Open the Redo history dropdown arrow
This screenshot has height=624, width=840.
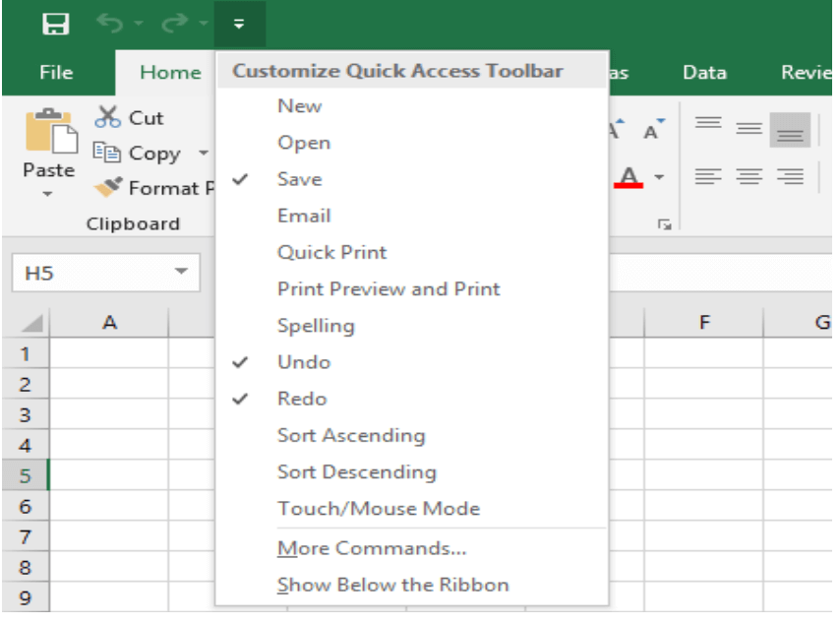203,23
